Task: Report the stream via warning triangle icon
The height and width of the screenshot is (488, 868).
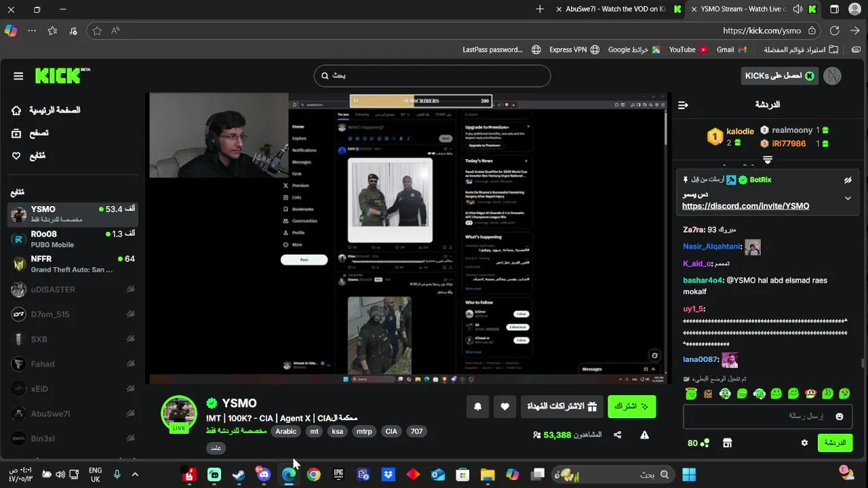Action: click(645, 435)
